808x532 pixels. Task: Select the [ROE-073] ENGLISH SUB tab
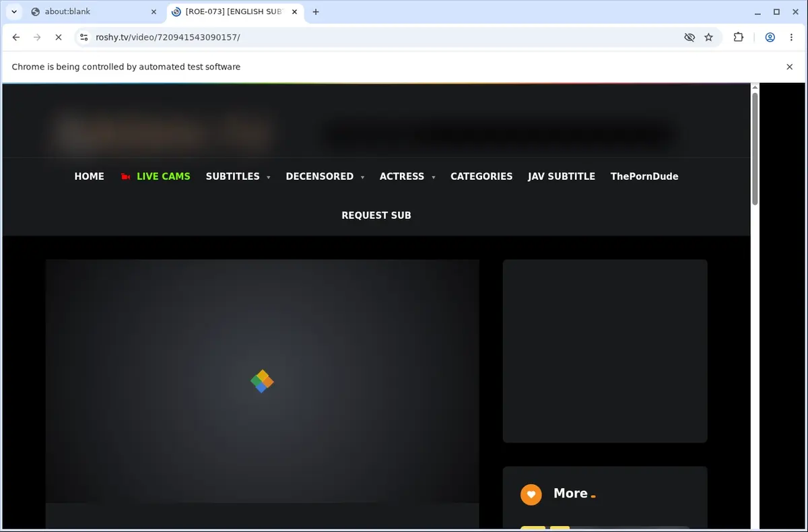tap(234, 11)
